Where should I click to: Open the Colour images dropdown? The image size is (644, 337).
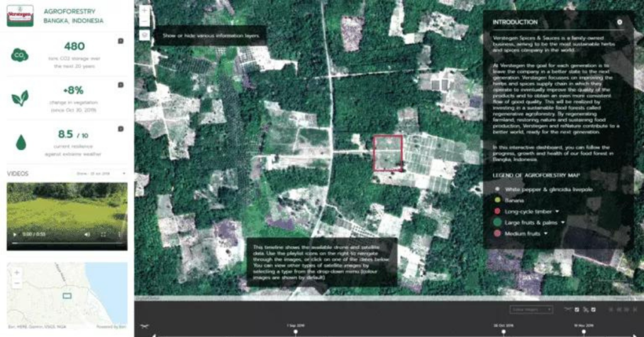531,309
